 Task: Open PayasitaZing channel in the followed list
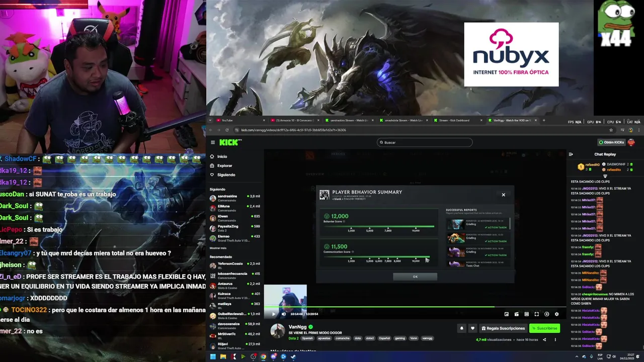235,228
